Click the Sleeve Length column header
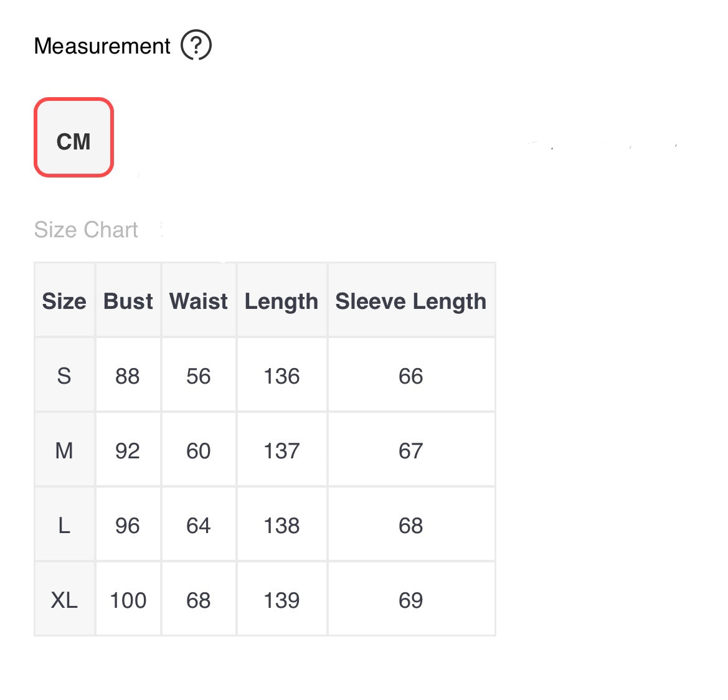 (x=411, y=301)
